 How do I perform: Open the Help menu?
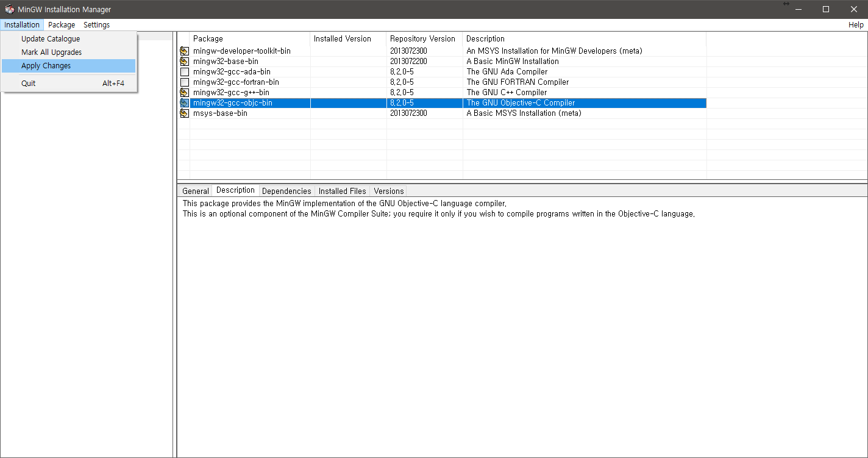click(x=856, y=25)
